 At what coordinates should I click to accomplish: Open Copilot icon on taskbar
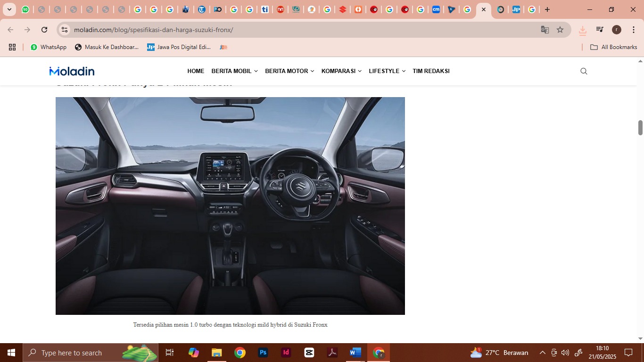pyautogui.click(x=194, y=353)
